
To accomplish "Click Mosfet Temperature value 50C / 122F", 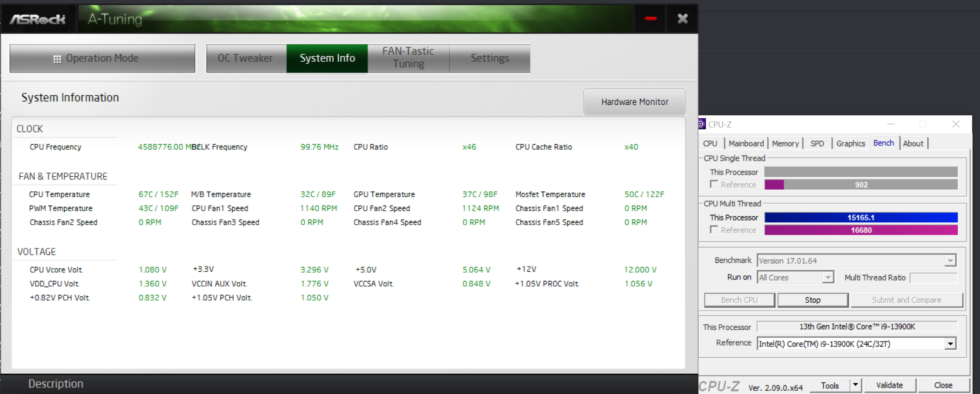I will pyautogui.click(x=644, y=194).
